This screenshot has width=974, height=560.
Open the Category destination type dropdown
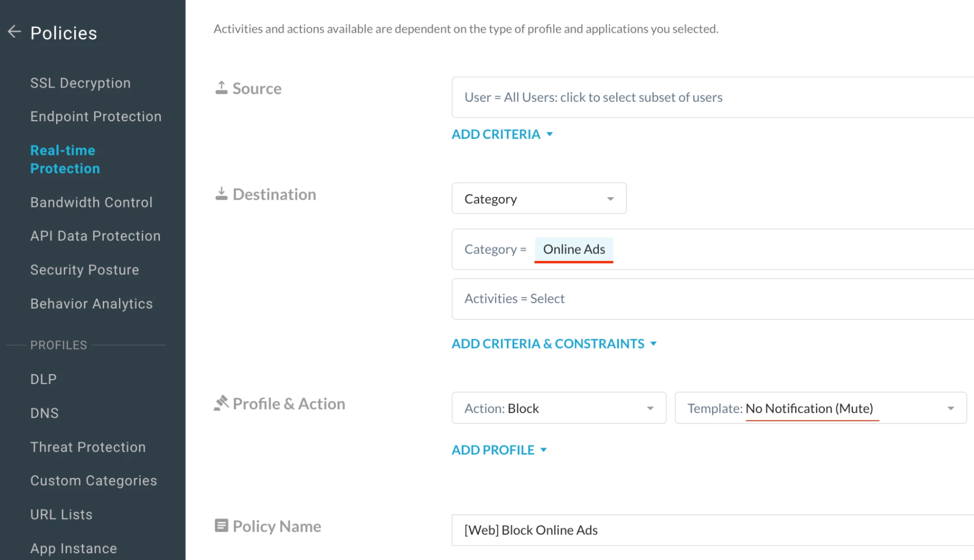click(x=538, y=199)
